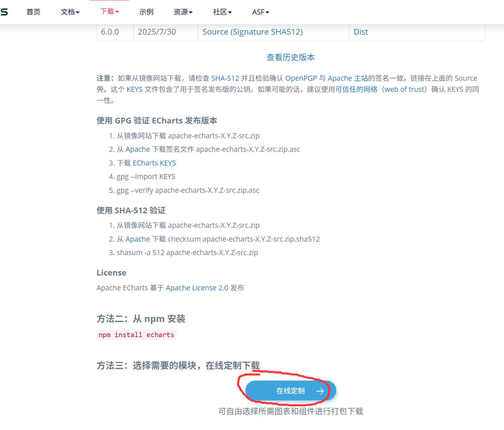Click the 2025/7/30 date cell
504x430 pixels.
pyautogui.click(x=166, y=32)
